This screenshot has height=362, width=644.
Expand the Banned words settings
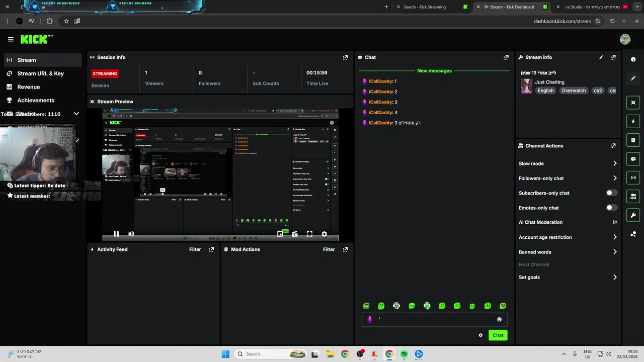(x=615, y=252)
